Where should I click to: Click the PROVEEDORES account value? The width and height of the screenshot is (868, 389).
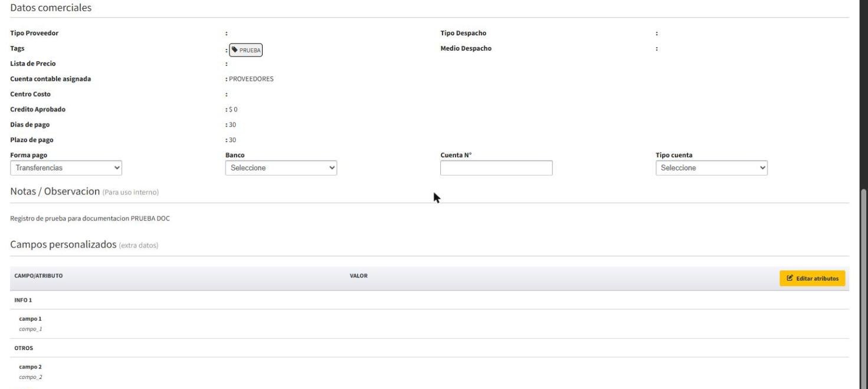click(x=251, y=79)
